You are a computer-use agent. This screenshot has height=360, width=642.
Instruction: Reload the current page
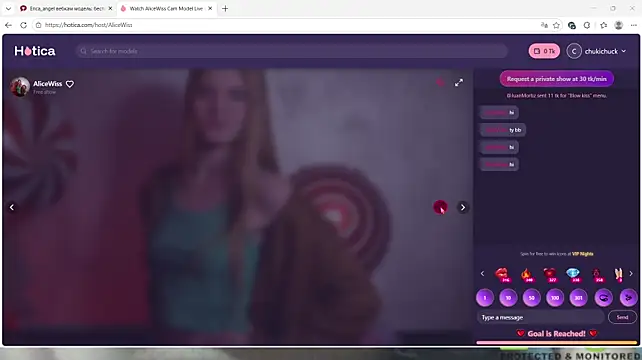point(23,25)
